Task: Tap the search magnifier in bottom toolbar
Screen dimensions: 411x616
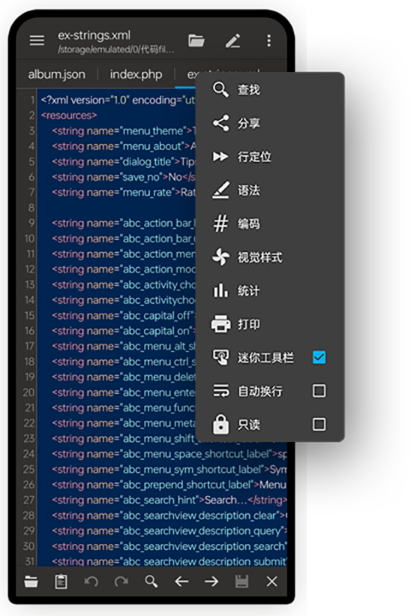Action: (x=151, y=581)
